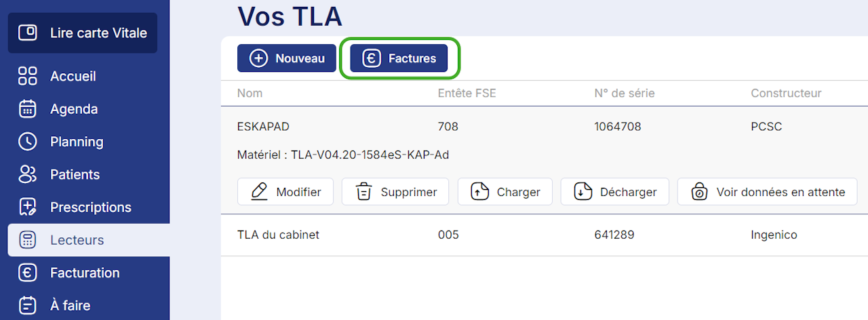This screenshot has width=868, height=320.
Task: Click the Supprimer trash icon
Action: tap(364, 192)
